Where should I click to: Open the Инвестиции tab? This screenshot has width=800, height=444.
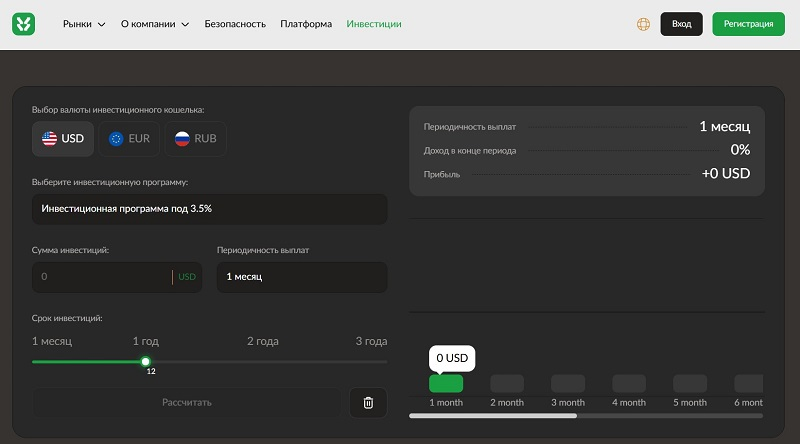374,24
